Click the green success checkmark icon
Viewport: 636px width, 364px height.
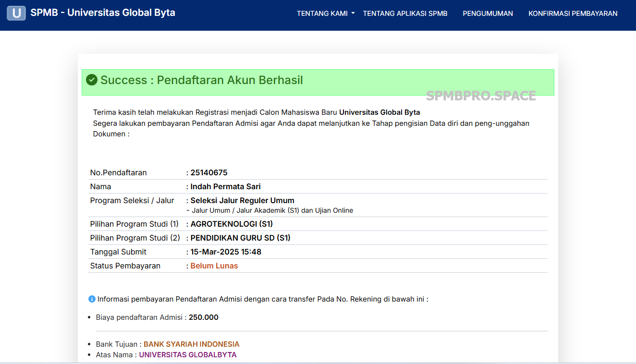pos(92,80)
